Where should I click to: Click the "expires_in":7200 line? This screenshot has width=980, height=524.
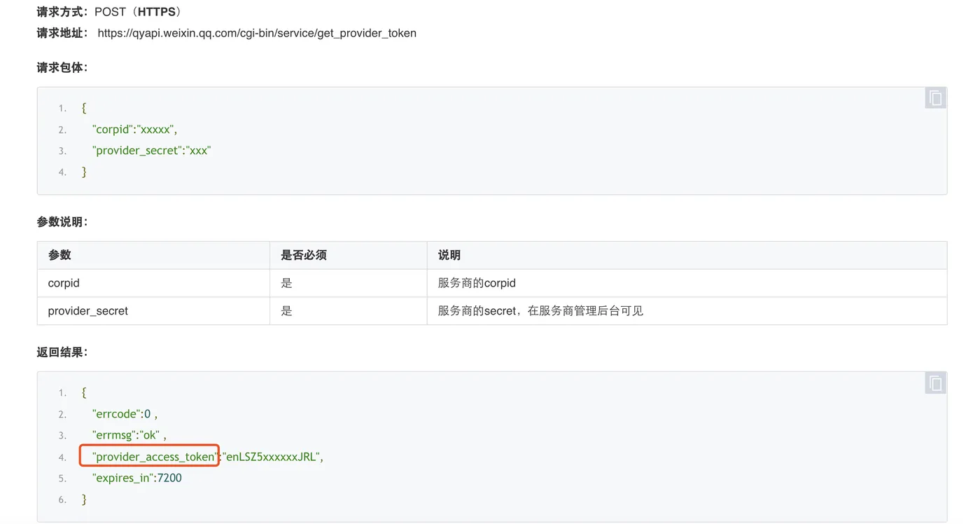coord(136,478)
